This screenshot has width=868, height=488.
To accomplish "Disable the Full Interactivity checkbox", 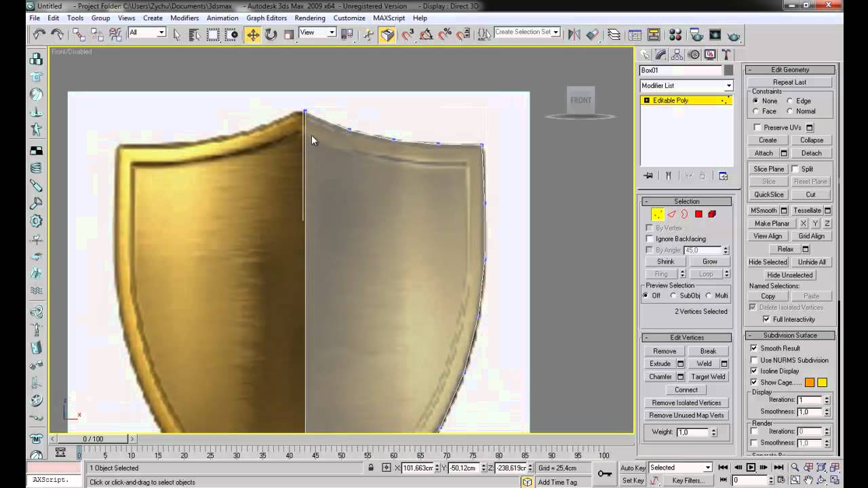I will point(766,319).
